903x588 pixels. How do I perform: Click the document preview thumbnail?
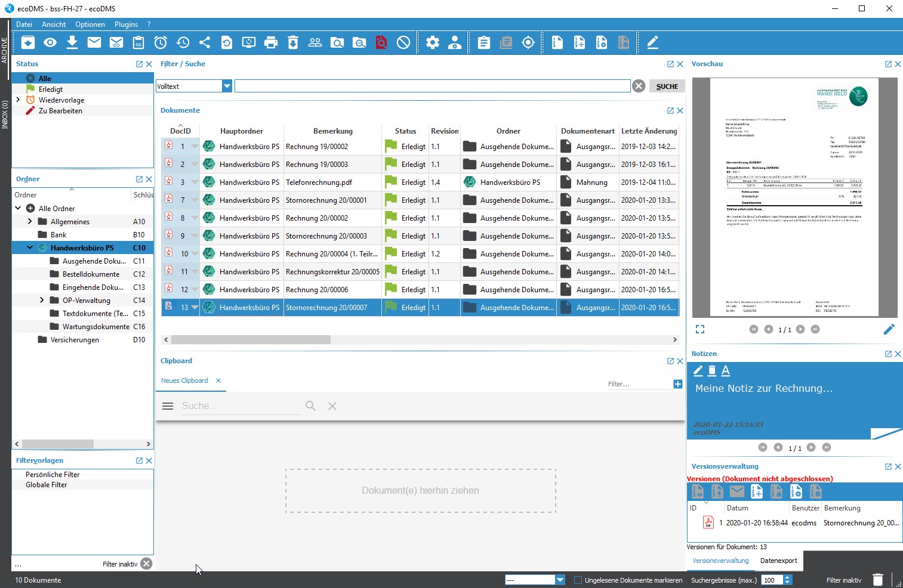[794, 197]
